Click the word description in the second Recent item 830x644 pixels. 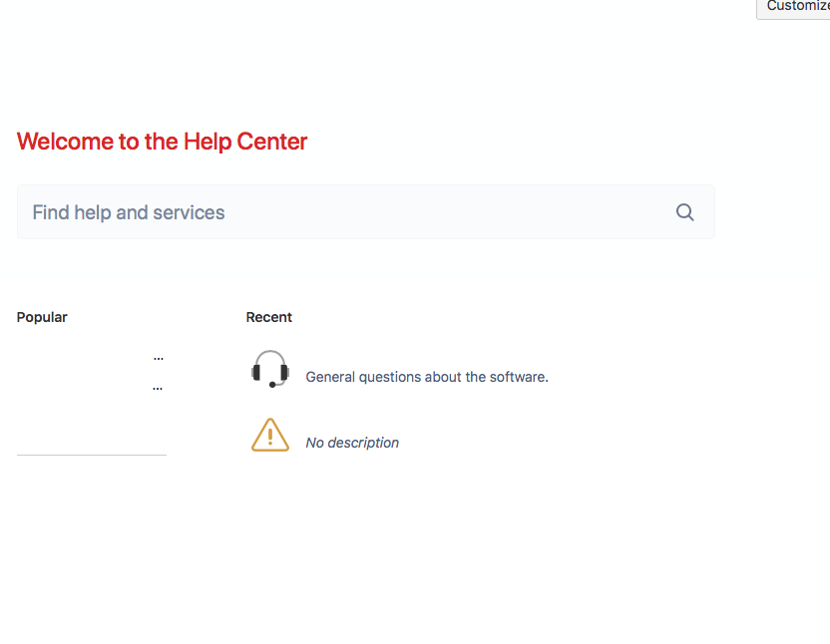click(x=364, y=443)
